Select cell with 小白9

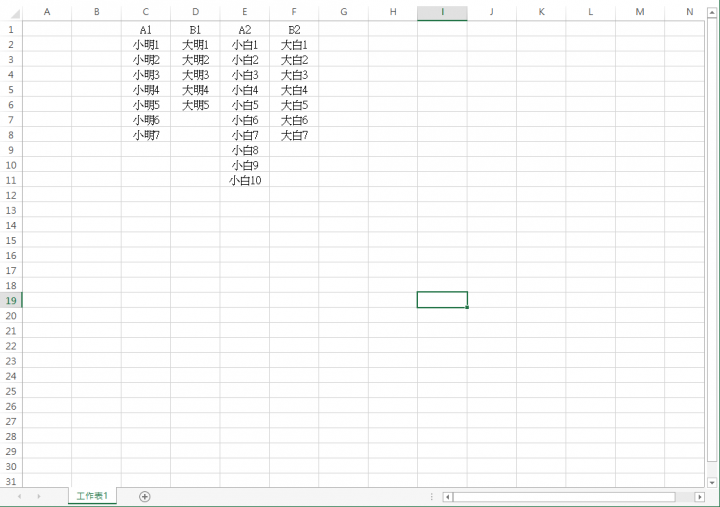[x=245, y=165]
